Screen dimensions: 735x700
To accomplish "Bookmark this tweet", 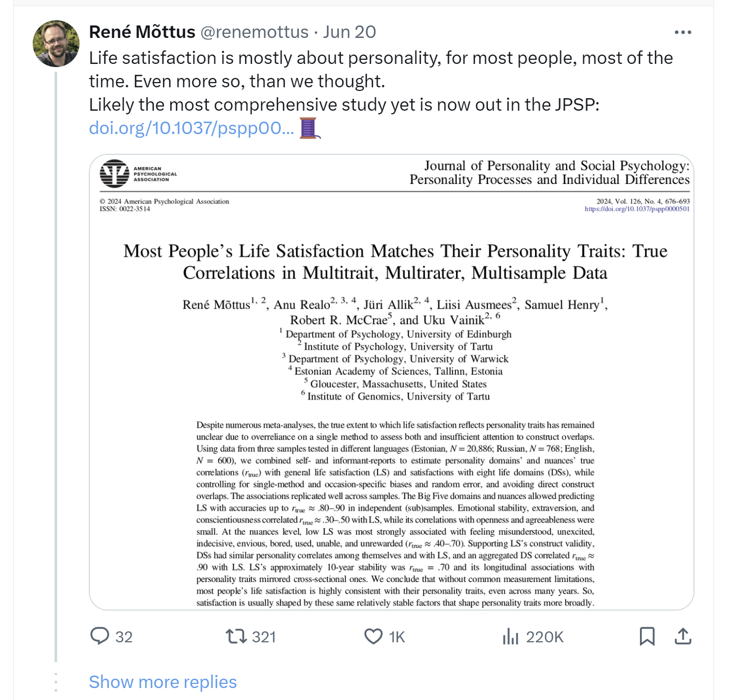I will tap(647, 636).
